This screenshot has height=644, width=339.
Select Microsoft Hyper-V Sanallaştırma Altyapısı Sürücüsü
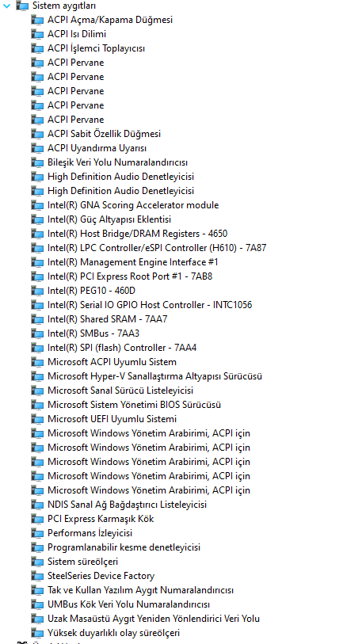point(155,376)
